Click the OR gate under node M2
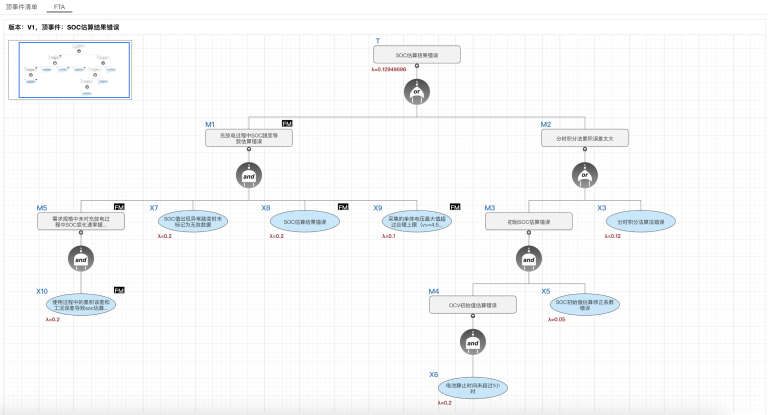Viewport: 768px width, 415px height. 585,176
